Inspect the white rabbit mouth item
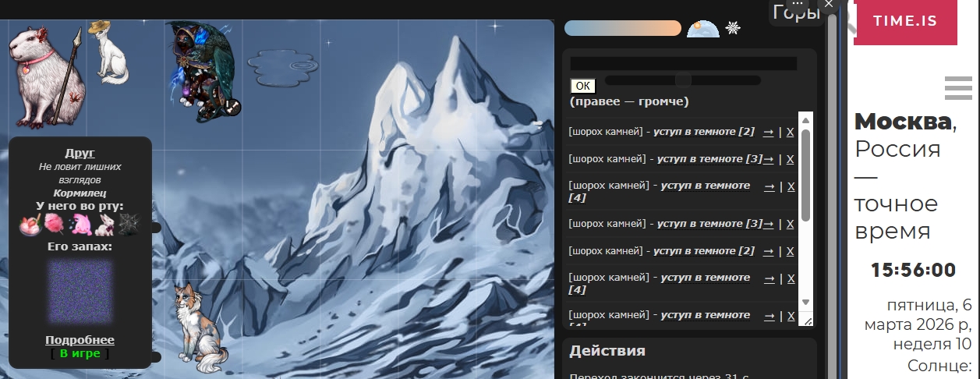This screenshot has width=980, height=379. coord(104,225)
